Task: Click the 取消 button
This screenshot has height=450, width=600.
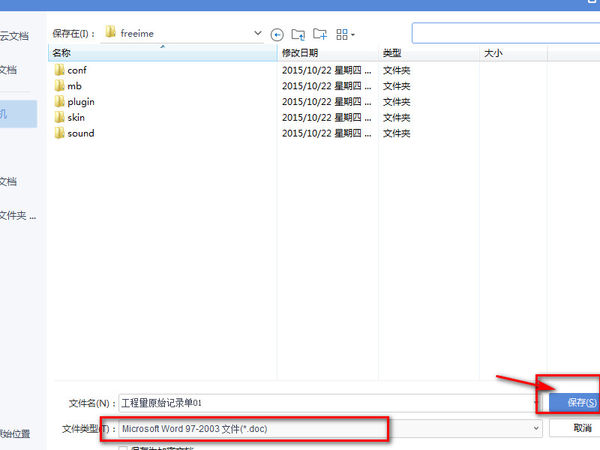Action: pos(574,428)
